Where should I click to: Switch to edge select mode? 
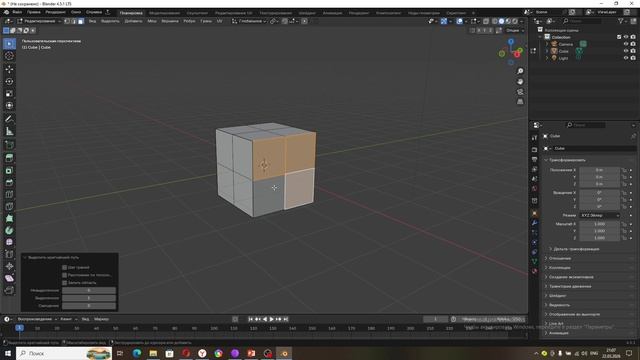coord(74,21)
